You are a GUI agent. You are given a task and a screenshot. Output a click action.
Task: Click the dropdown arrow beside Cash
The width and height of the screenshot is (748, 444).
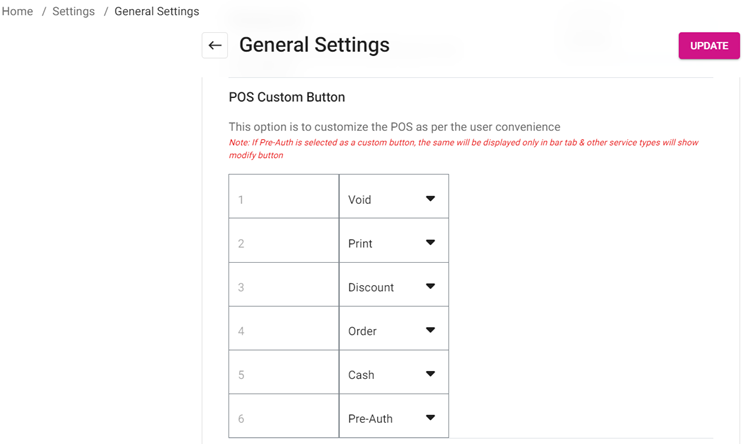click(x=430, y=375)
